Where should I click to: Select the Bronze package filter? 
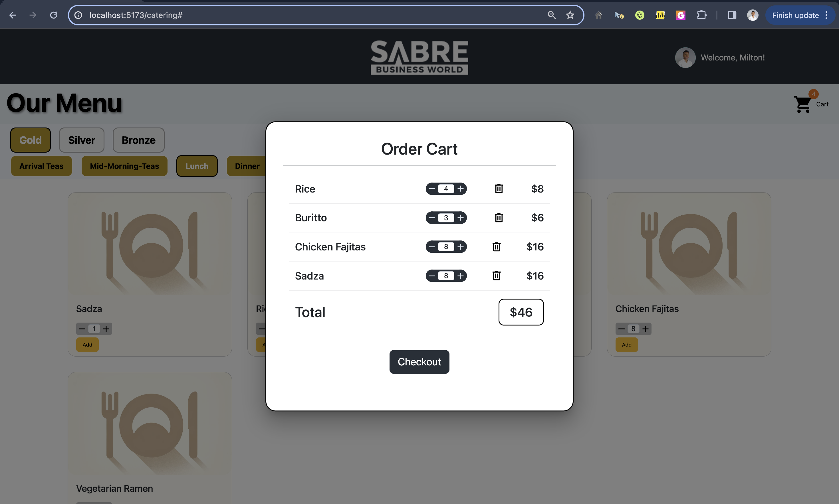click(138, 139)
